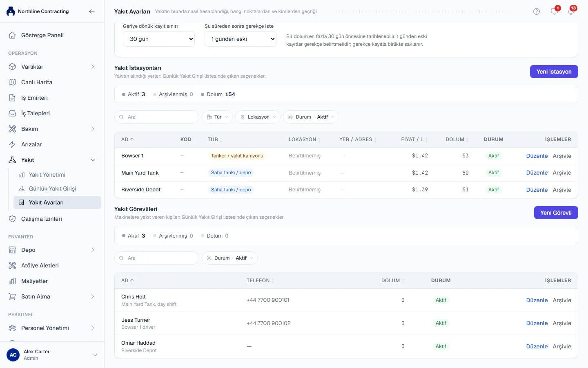Click the Northline Contracting logo
This screenshot has height=368, width=588.
click(x=11, y=11)
